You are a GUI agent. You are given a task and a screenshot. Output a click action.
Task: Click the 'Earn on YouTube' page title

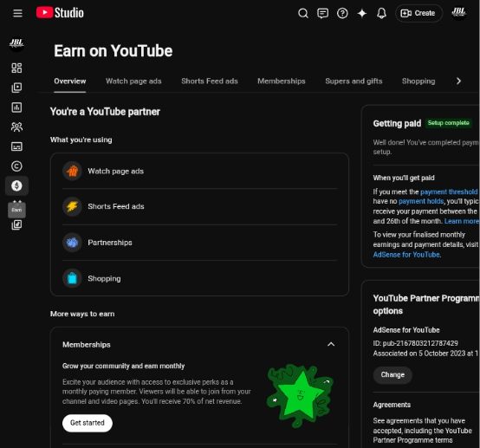[114, 51]
